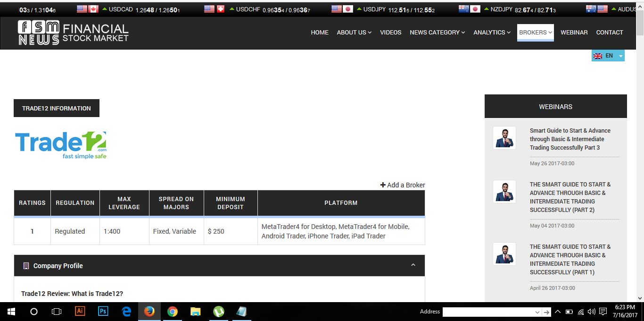
Task: Click the New Zealand and Japan flags icon
Action: tap(469, 9)
